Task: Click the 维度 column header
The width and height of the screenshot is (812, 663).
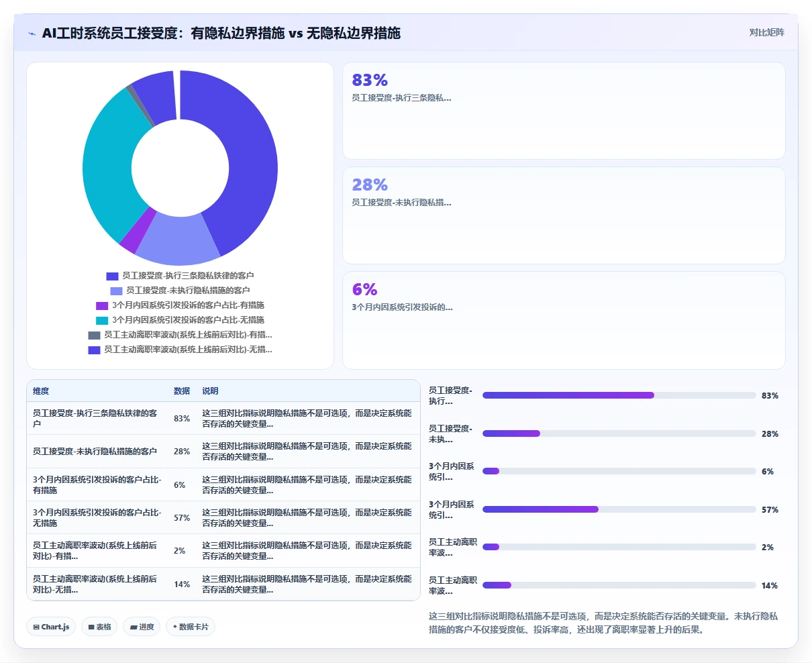Action: [x=41, y=391]
